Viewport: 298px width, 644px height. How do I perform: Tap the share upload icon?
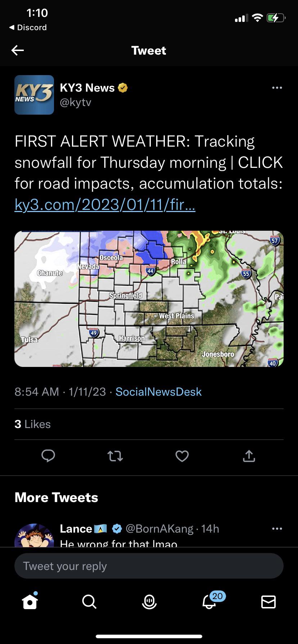[x=249, y=456]
